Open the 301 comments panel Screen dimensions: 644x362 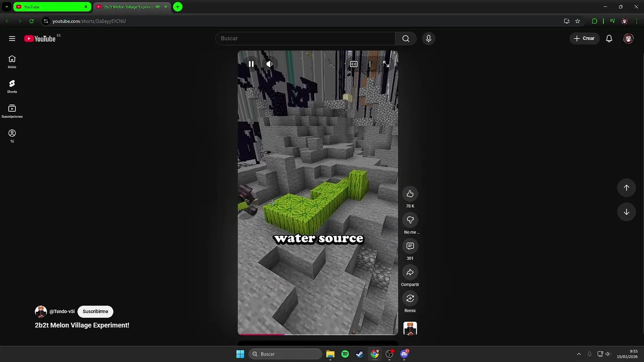pos(410,246)
